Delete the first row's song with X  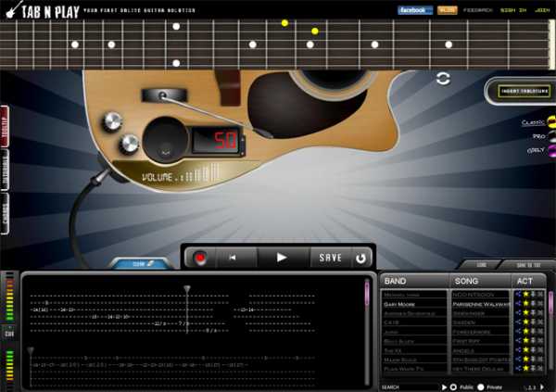coord(540,294)
